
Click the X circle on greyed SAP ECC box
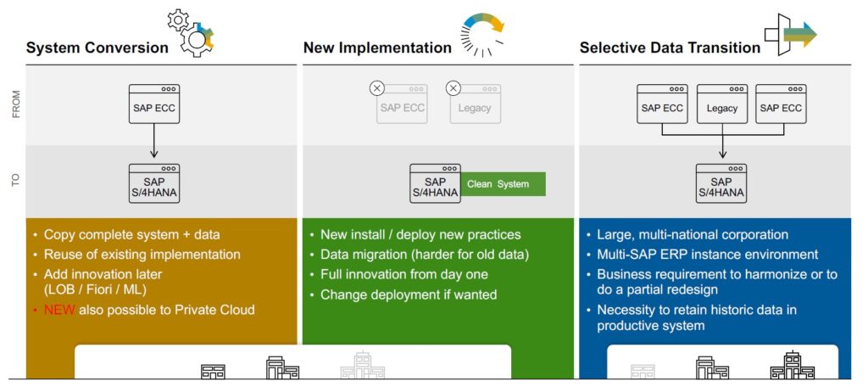click(376, 87)
